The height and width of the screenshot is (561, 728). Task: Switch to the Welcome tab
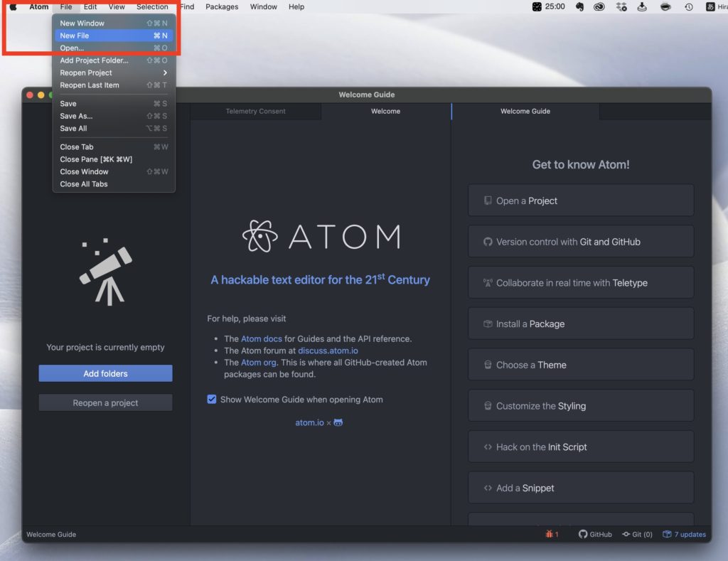coord(385,112)
